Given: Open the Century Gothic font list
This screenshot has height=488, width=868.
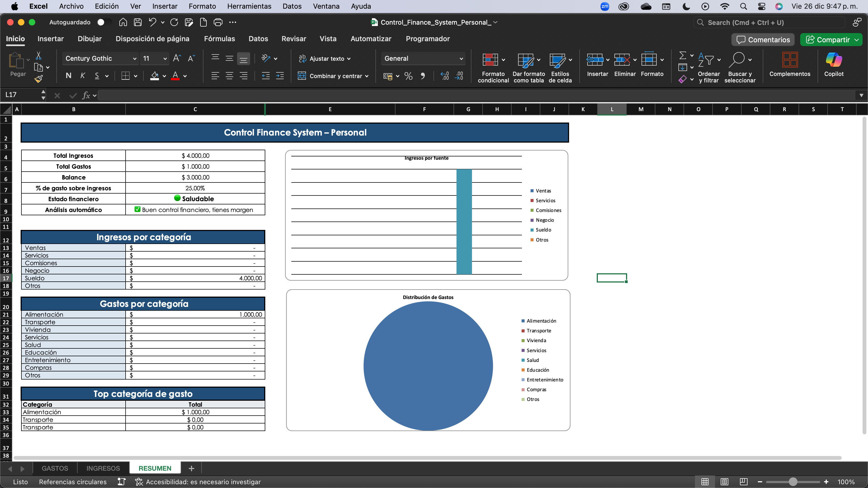Looking at the screenshot, I should 100,58.
